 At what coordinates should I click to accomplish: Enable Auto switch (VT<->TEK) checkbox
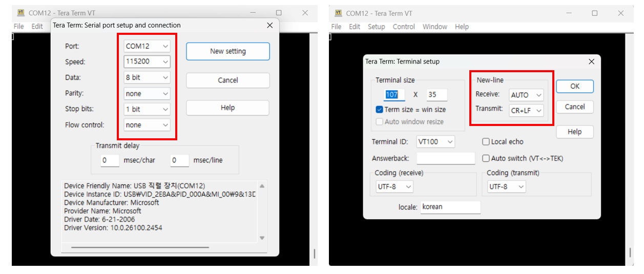tap(486, 158)
